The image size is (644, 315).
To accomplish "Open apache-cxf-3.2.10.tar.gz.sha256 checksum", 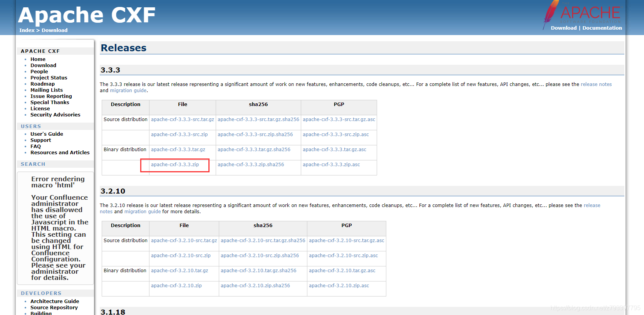I will point(258,271).
